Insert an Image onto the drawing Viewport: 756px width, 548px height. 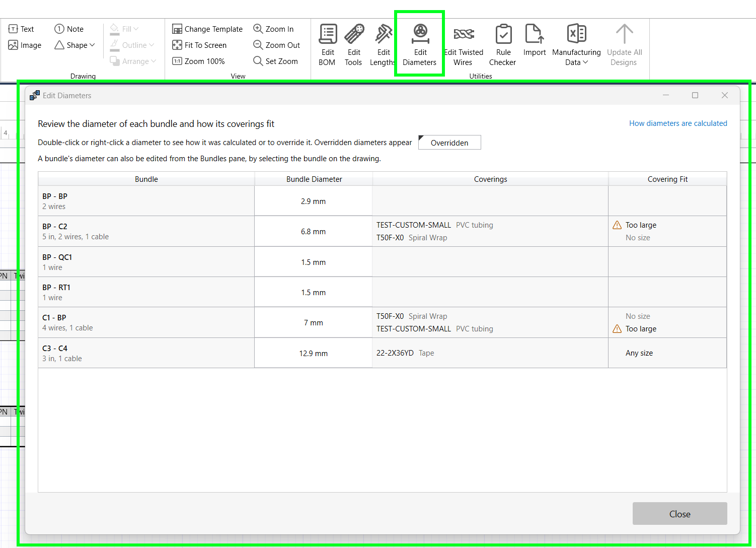pos(25,45)
